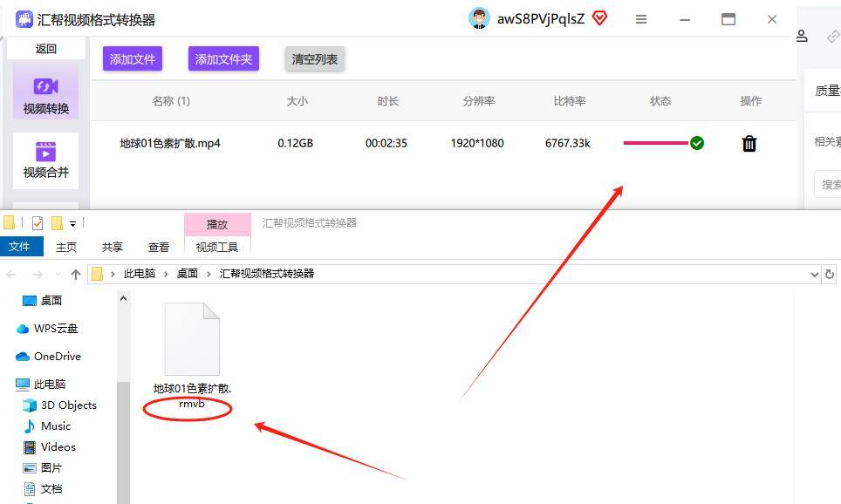The width and height of the screenshot is (841, 504).
Task: Switch to the 共享 ribbon tab
Action: coord(112,247)
